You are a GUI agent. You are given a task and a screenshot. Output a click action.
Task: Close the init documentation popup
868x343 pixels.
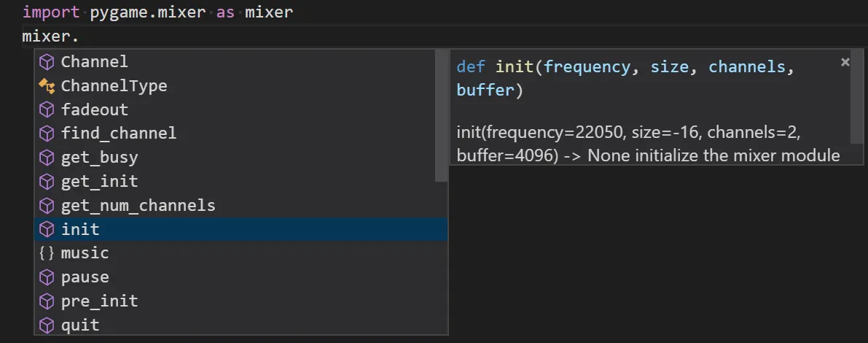[845, 63]
